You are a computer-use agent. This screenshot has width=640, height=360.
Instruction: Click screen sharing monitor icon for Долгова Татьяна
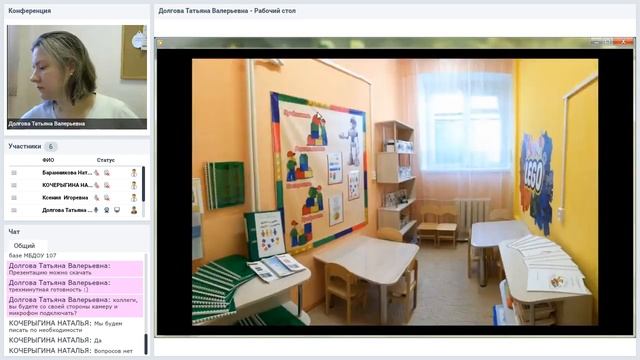point(117,210)
